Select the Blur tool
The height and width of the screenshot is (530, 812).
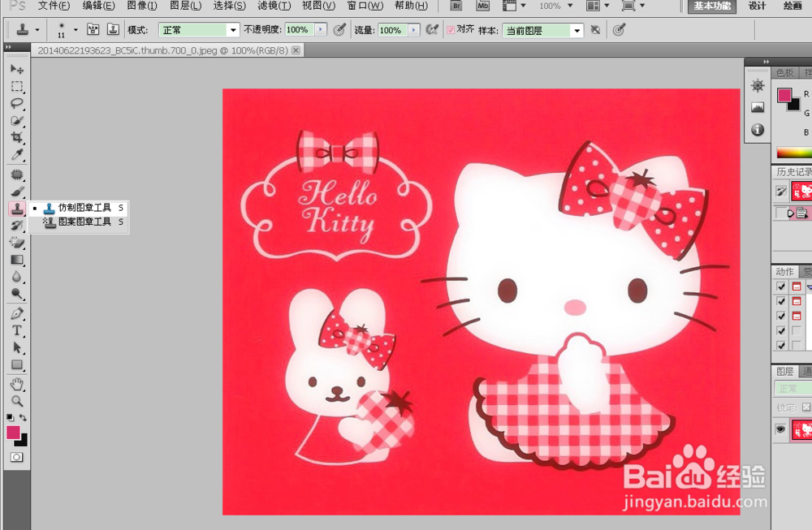(x=16, y=277)
